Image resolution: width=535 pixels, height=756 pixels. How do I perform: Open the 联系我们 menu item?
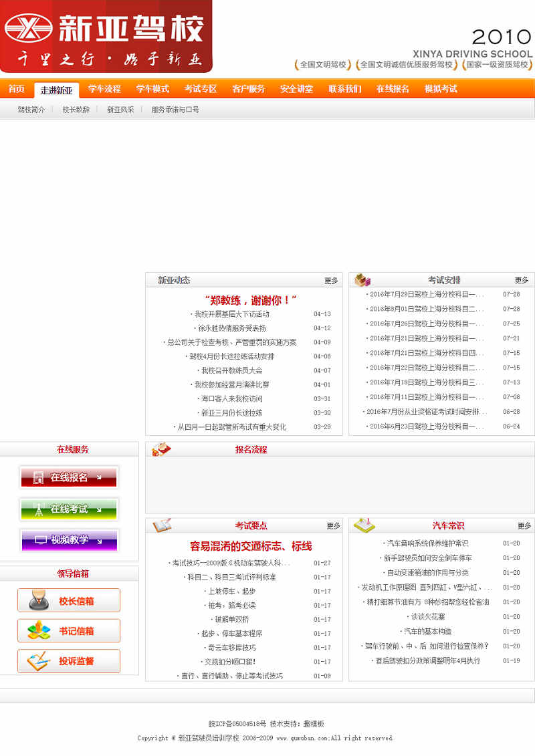tap(344, 89)
